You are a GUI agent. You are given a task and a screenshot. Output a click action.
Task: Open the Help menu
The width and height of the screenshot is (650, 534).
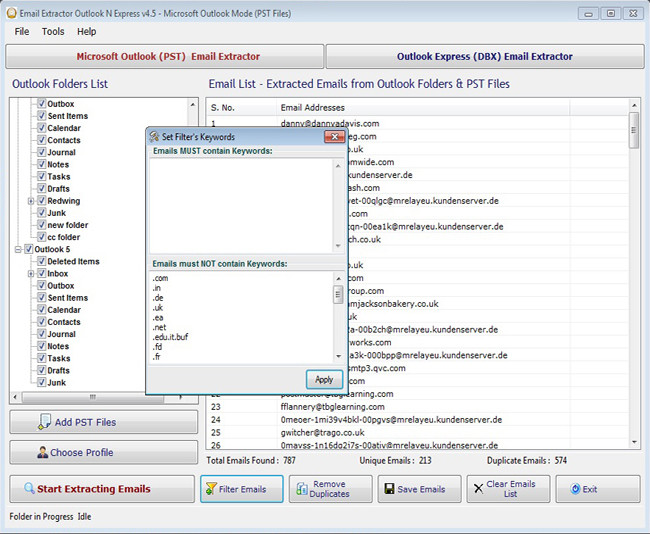coord(87,32)
